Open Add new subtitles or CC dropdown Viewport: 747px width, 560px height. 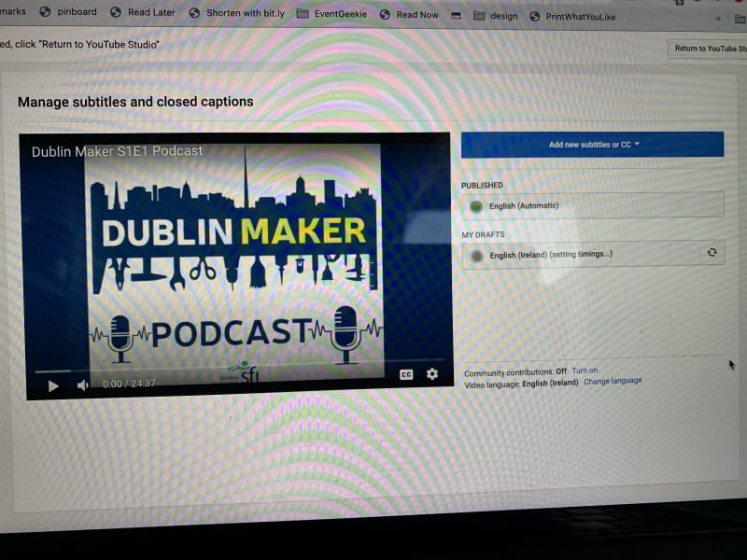592,145
